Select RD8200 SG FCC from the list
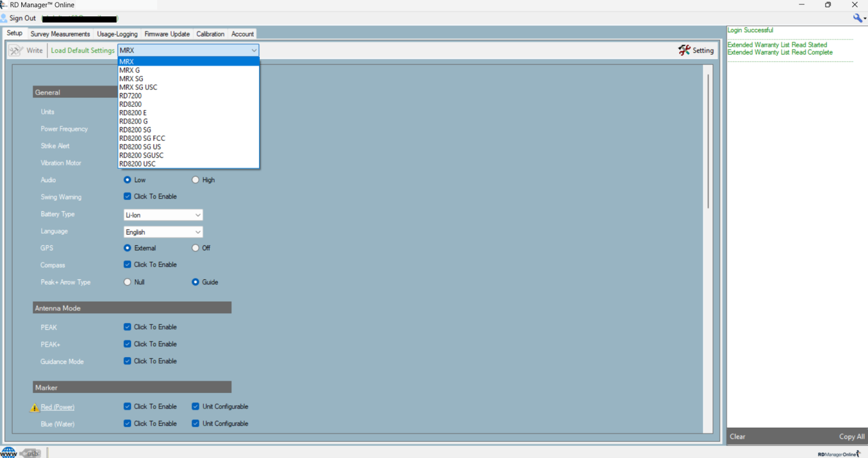868x458 pixels. (189, 138)
